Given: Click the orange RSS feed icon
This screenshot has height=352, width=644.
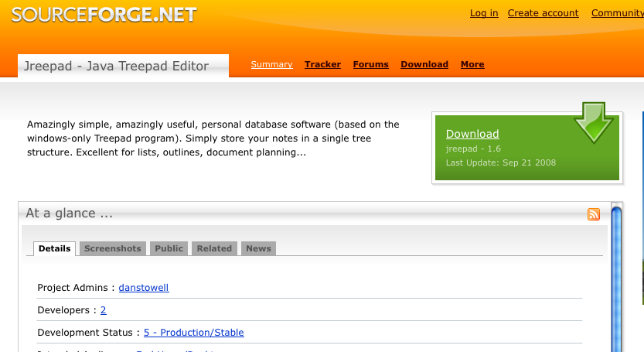Looking at the screenshot, I should pyautogui.click(x=594, y=214).
